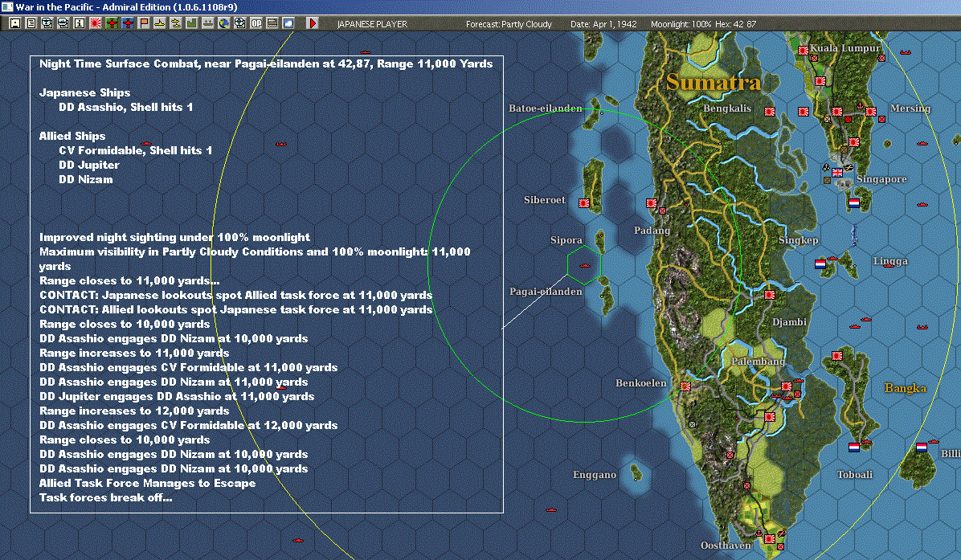Screen dimensions: 961x560
Task: Click the 'DD Nizam' ship entry
Action: [x=86, y=179]
